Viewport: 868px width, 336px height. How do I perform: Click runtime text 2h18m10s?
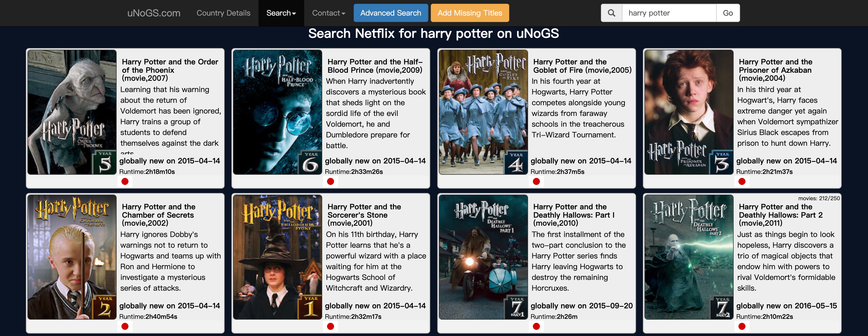(x=160, y=172)
